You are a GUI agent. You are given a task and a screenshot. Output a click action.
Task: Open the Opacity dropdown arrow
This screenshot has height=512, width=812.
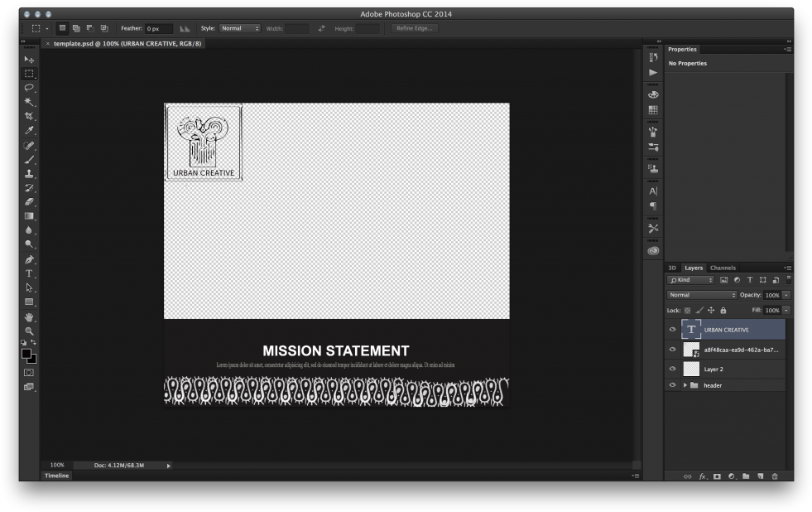pyautogui.click(x=784, y=294)
